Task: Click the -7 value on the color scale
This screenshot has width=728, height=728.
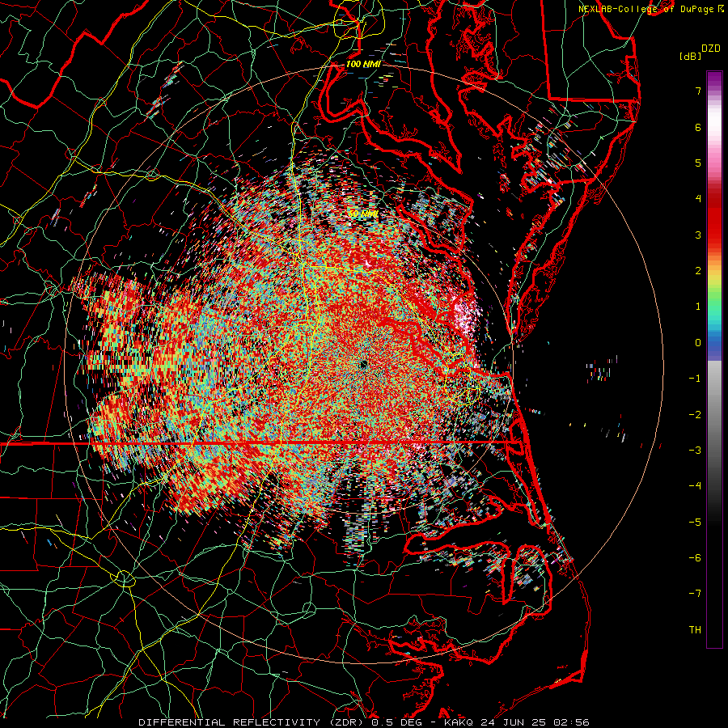Action: pos(695,594)
